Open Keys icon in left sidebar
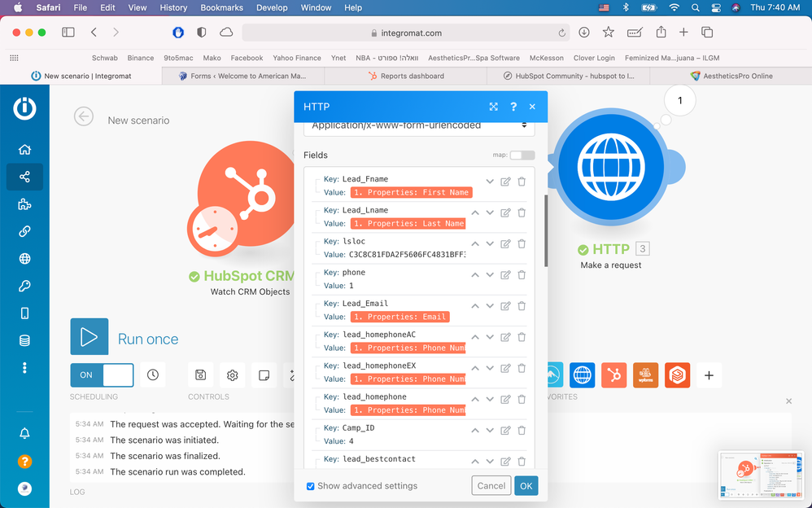This screenshot has width=812, height=508. click(x=24, y=286)
